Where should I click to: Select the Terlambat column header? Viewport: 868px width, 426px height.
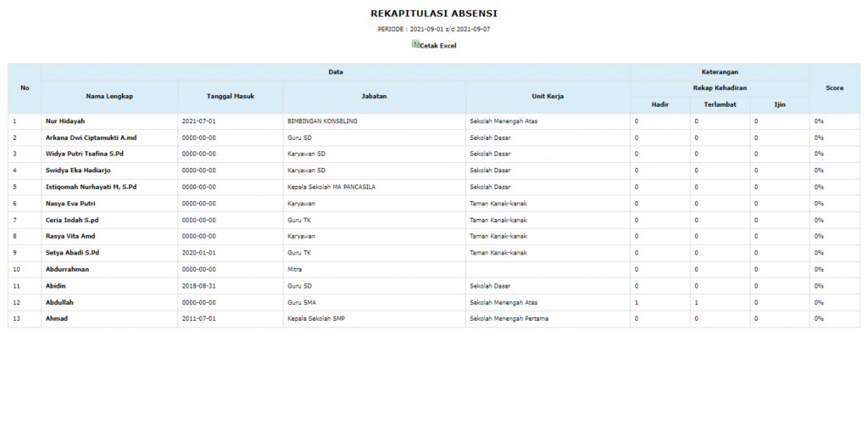coord(720,104)
